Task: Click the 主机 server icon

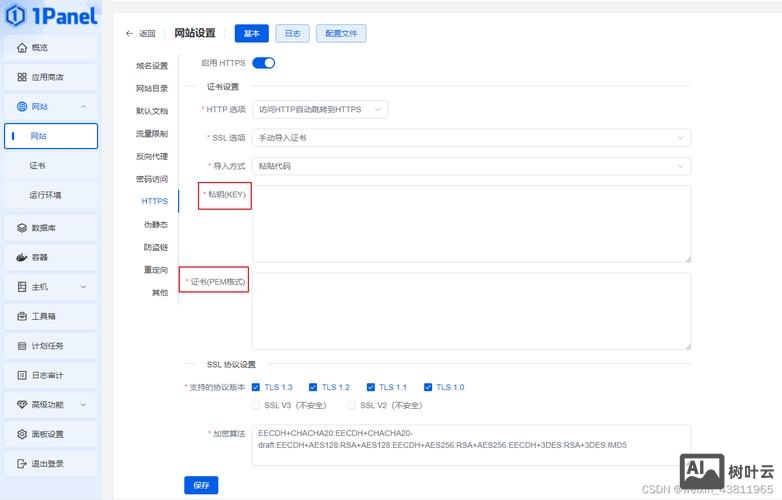Action: pos(21,287)
